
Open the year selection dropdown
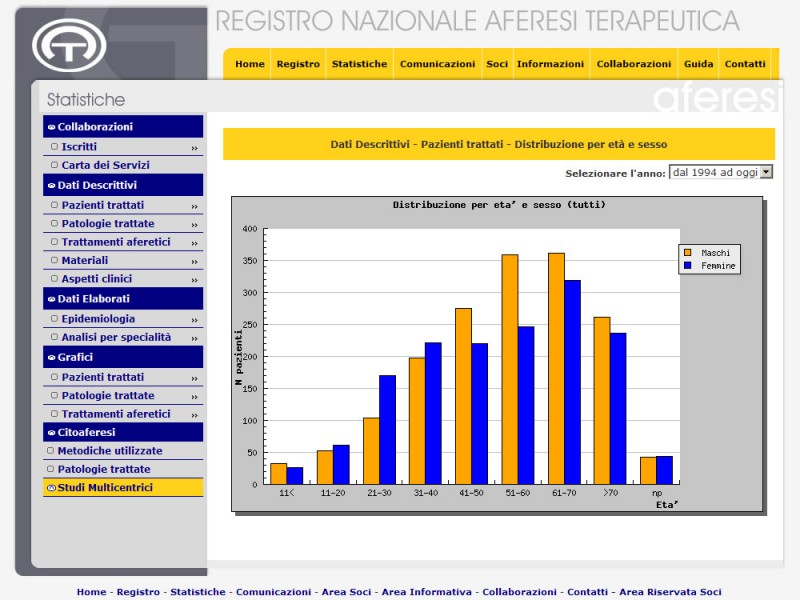tap(721, 172)
